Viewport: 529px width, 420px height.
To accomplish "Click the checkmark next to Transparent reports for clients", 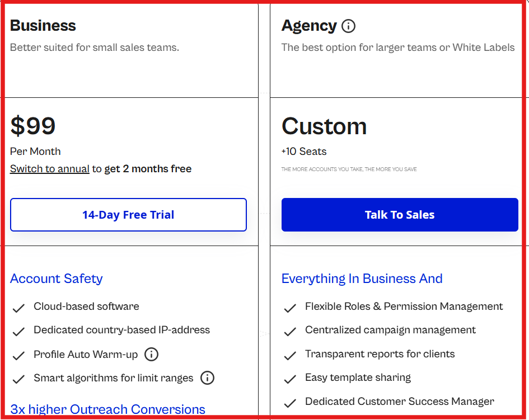I will click(291, 354).
